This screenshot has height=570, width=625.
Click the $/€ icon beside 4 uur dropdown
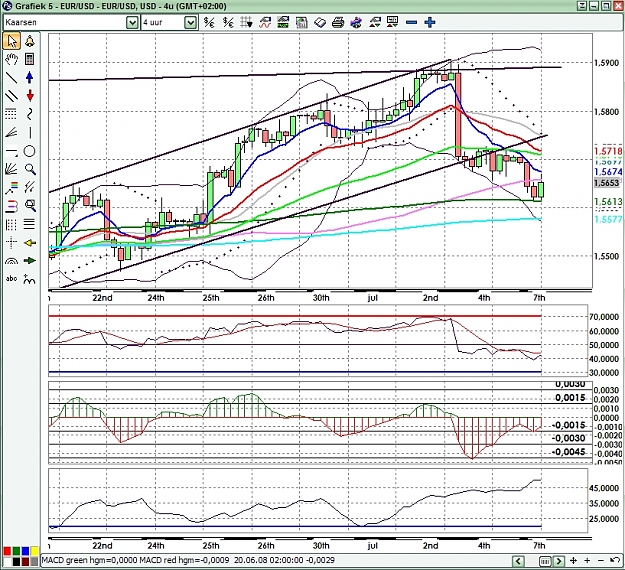click(209, 22)
